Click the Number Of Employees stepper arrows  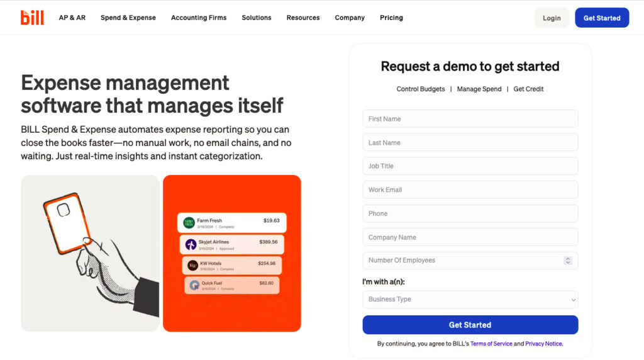click(568, 261)
